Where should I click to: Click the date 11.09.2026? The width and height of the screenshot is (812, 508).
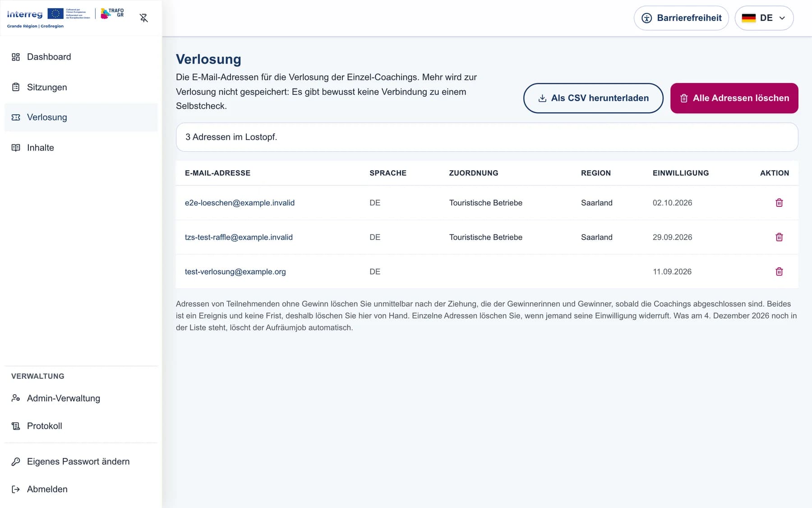pyautogui.click(x=672, y=271)
